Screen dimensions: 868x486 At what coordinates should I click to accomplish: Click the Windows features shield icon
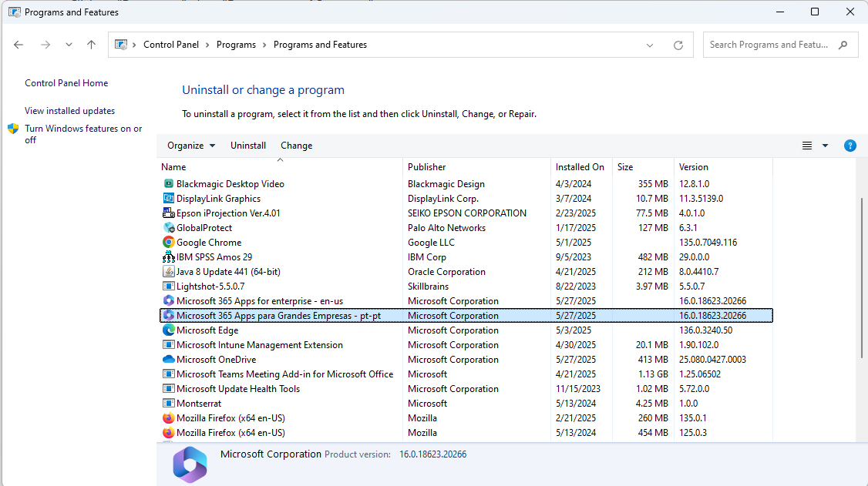pyautogui.click(x=13, y=129)
